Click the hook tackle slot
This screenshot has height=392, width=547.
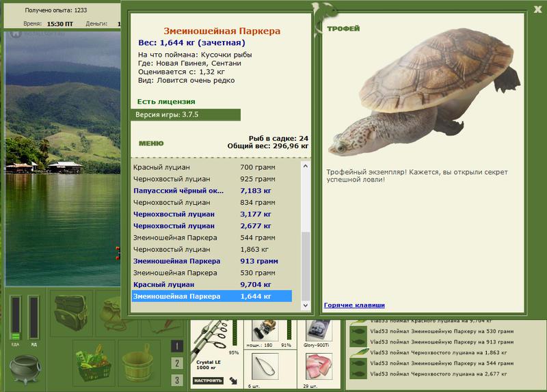coord(265,367)
